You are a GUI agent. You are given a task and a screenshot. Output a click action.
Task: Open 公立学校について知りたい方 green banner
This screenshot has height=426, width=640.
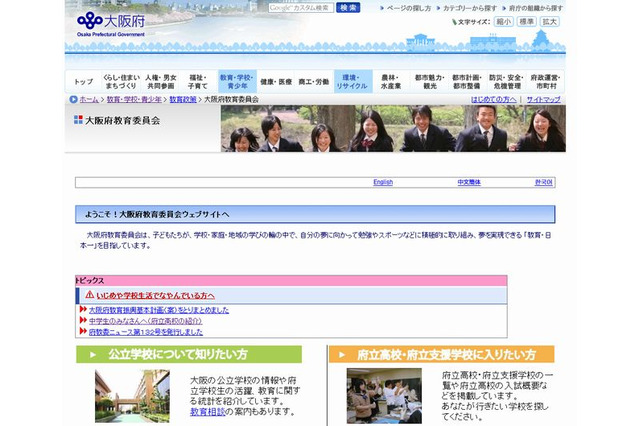(x=189, y=354)
